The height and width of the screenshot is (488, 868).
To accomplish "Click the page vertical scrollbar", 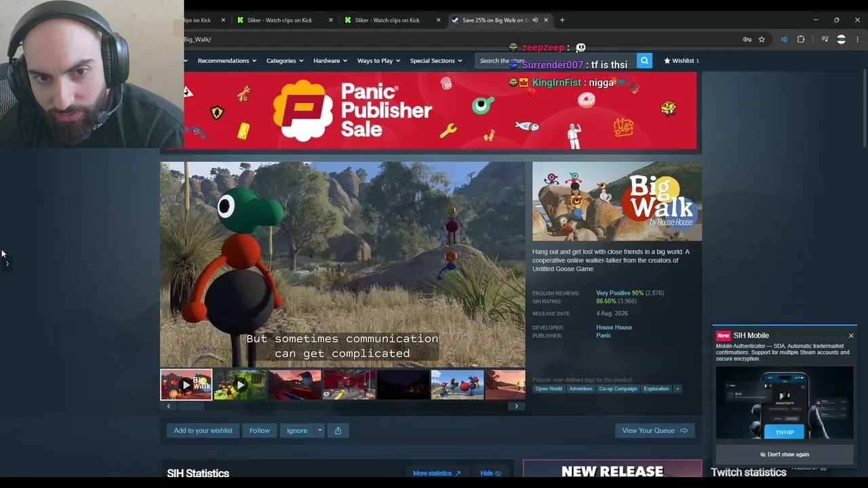I will [x=864, y=108].
